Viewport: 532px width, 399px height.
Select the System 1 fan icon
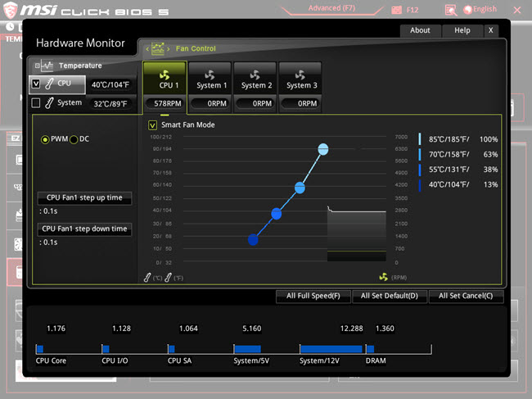coord(210,74)
